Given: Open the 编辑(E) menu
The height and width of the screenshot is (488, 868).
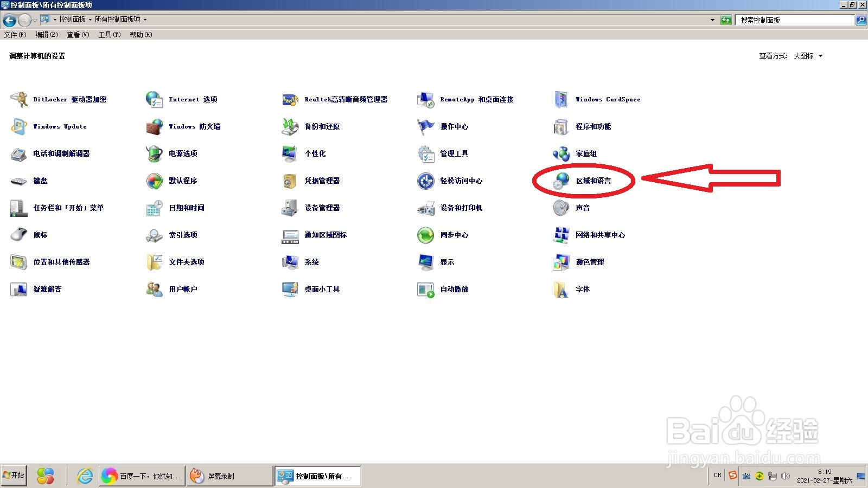Looking at the screenshot, I should tap(47, 35).
